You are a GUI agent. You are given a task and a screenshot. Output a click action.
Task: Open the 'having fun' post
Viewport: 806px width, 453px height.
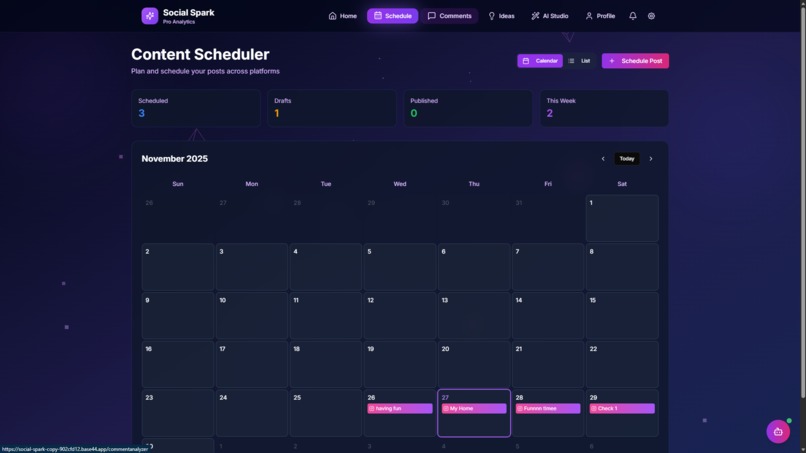pyautogui.click(x=400, y=408)
